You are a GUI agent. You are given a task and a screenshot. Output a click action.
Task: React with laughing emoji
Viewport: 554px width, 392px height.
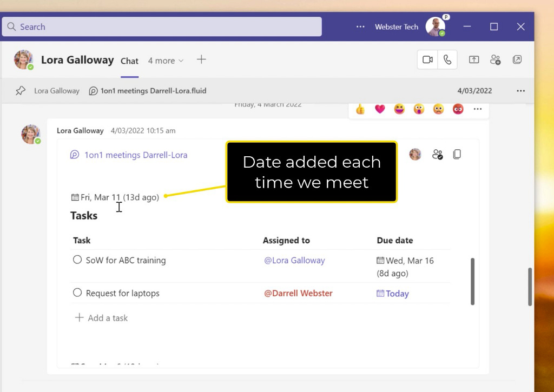tap(399, 109)
